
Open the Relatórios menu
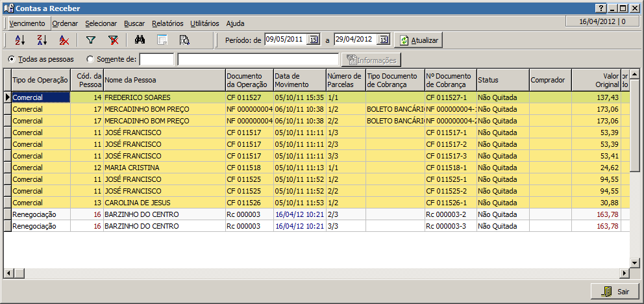coord(167,23)
